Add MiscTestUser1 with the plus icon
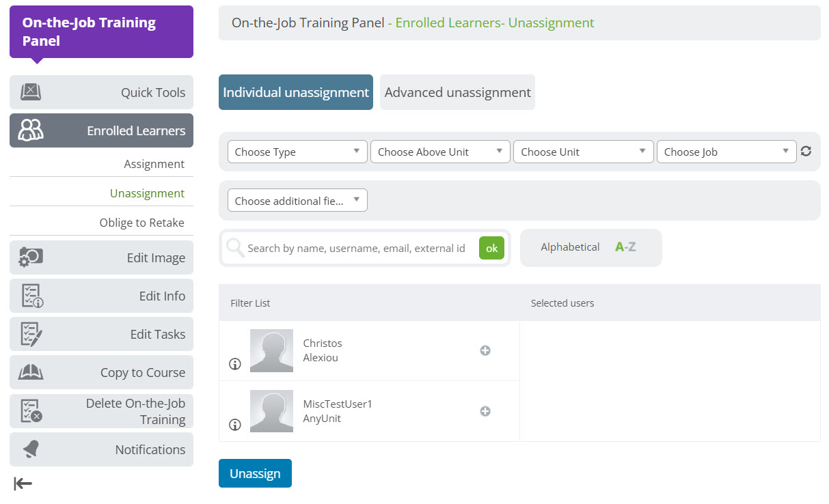Viewport: 829px width, 504px height. point(485,411)
